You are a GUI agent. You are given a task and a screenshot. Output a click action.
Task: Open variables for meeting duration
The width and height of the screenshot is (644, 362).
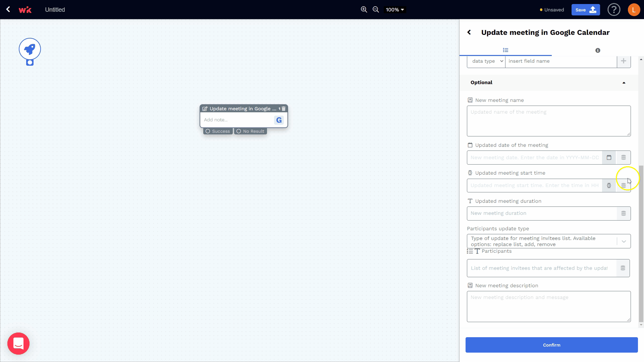pyautogui.click(x=624, y=214)
